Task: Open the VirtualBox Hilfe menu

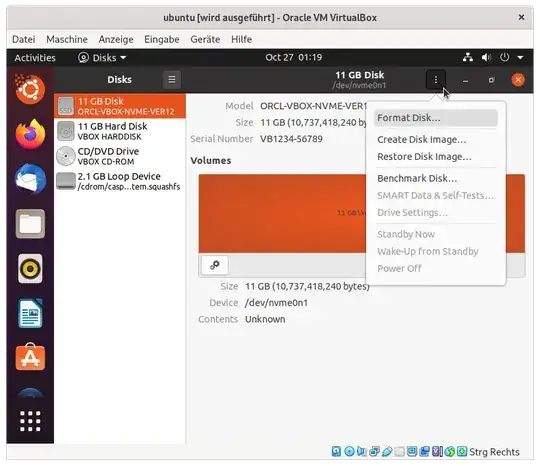Action: (241, 39)
